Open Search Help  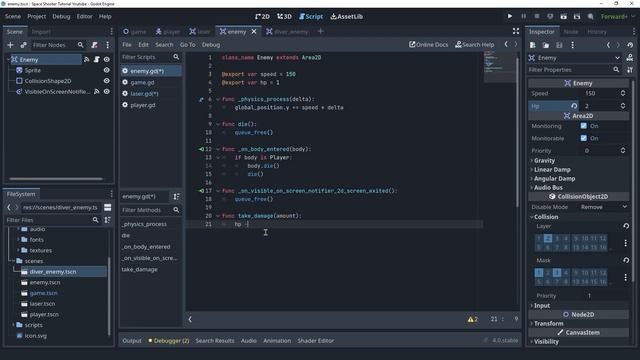click(x=475, y=44)
